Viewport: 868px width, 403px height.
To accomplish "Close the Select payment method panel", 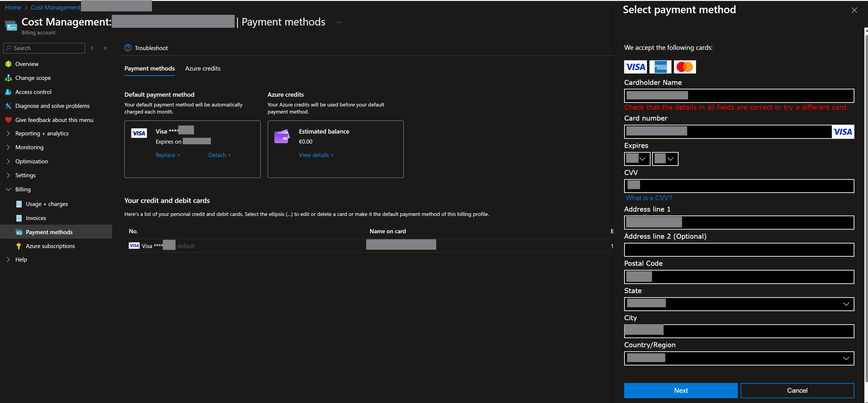I will (x=854, y=10).
